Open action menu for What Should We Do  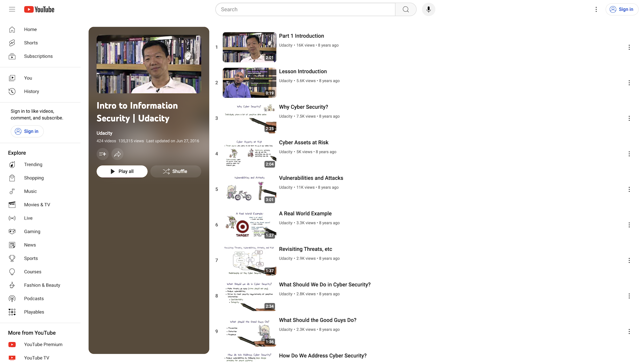629,296
